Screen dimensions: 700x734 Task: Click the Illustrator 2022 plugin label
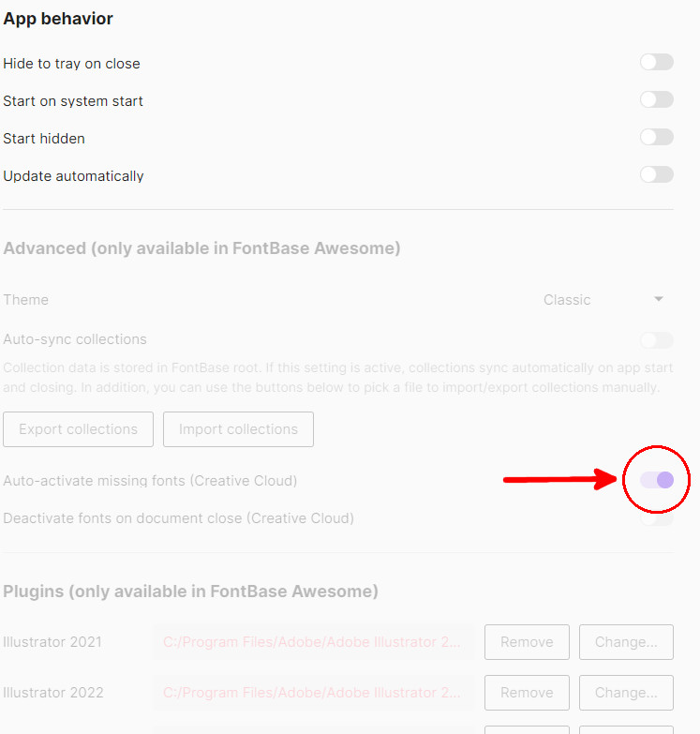pos(53,693)
